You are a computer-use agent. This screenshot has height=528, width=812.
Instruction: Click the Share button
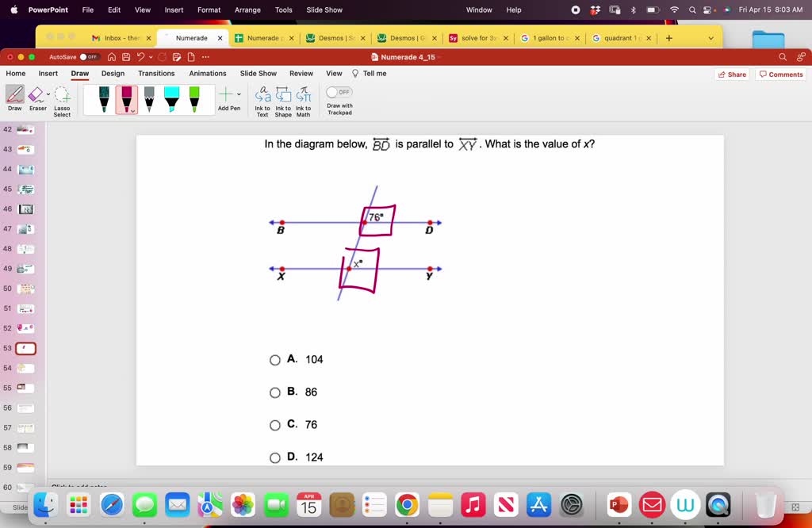pos(730,73)
